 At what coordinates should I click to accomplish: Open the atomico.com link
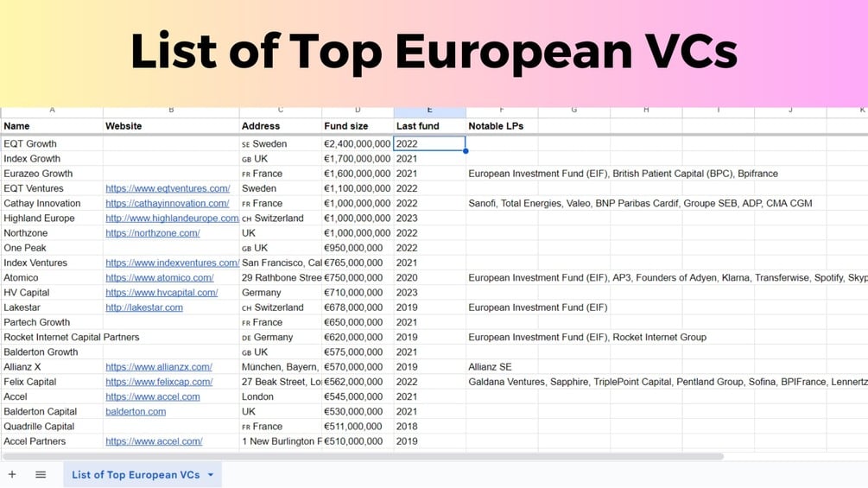(x=160, y=278)
